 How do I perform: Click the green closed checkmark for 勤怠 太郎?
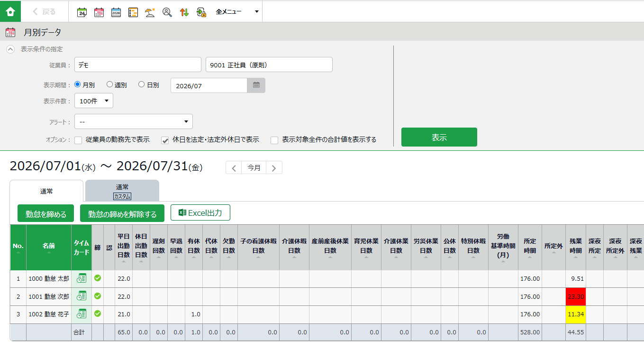coord(98,278)
